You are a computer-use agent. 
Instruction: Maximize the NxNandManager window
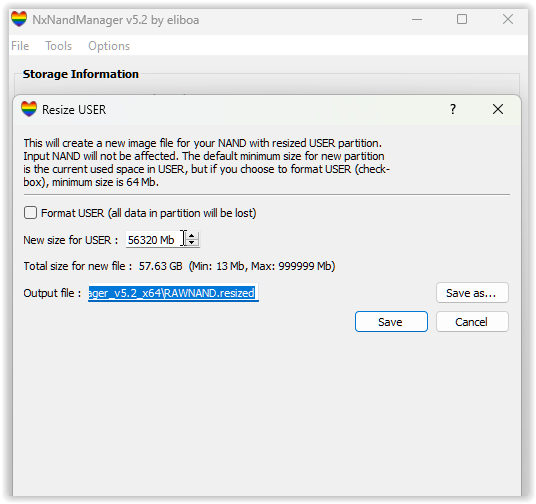pyautogui.click(x=462, y=19)
